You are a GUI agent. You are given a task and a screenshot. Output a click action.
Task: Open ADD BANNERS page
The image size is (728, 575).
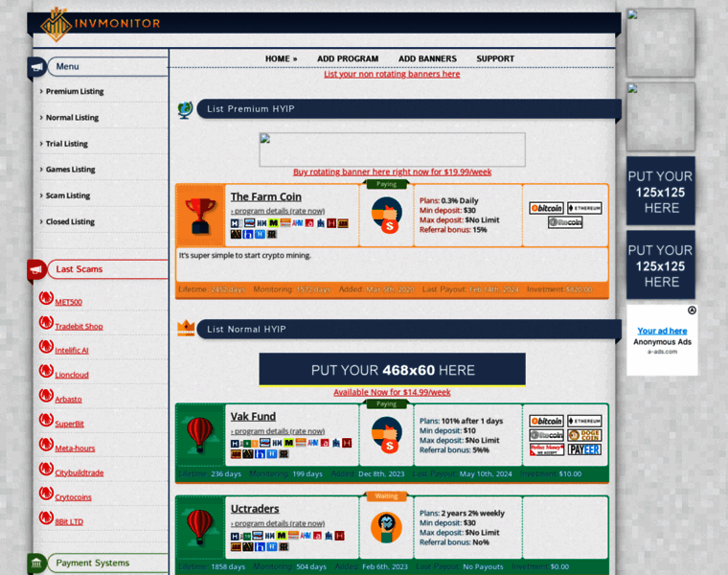[427, 59]
